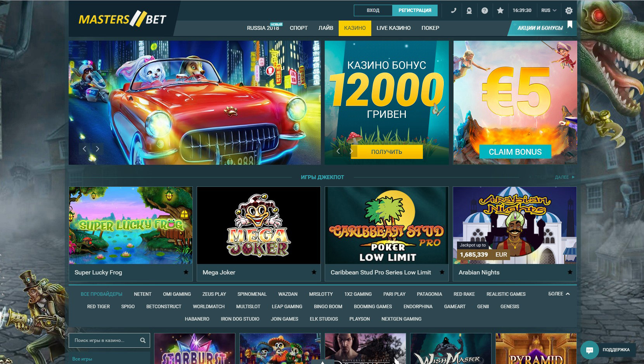Filter by 1X2 GAMING provider

(x=358, y=294)
